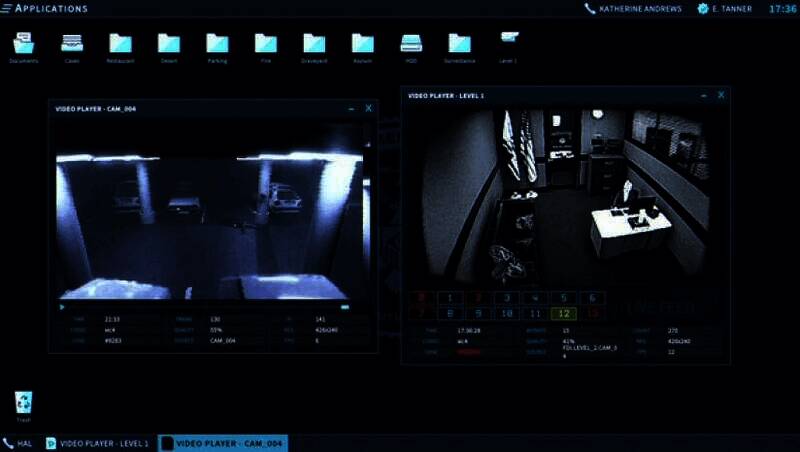Screen dimensions: 800x452
Task: Open the Trash bin
Action: 23,403
